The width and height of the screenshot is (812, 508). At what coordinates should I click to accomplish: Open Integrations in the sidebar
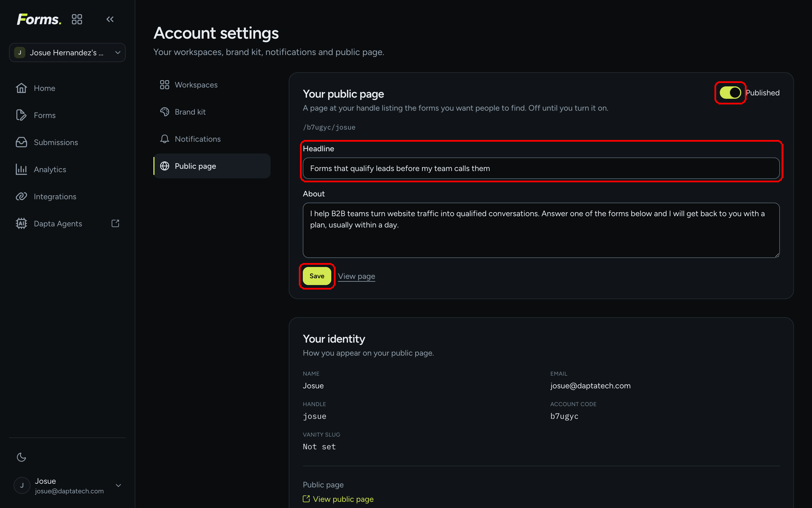click(67, 196)
